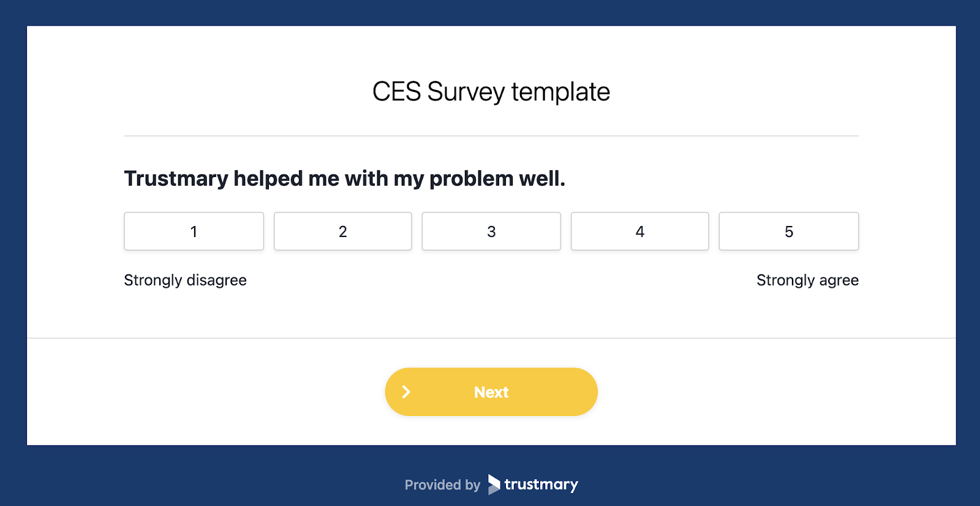Select the neutral middle score box

click(x=491, y=232)
